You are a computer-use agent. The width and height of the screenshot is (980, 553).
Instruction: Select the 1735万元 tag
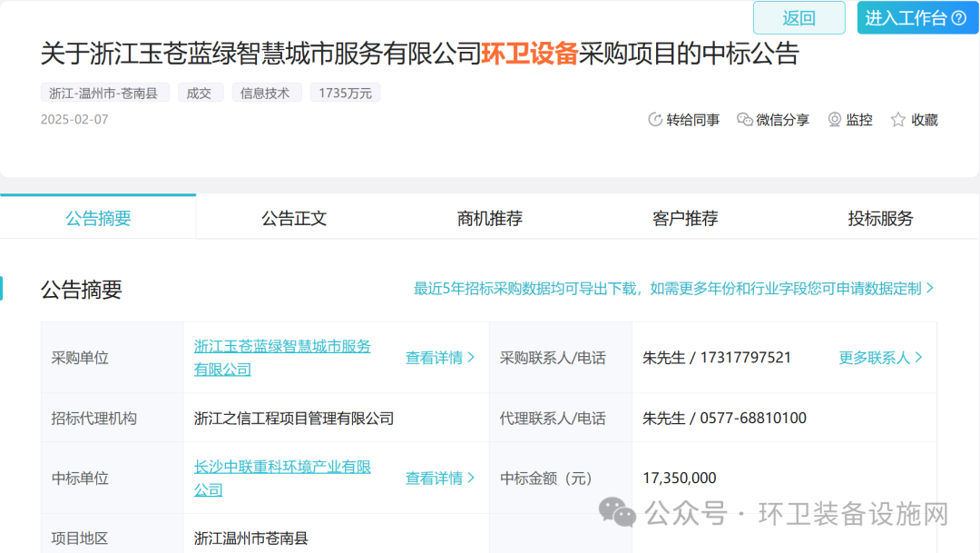tap(345, 94)
